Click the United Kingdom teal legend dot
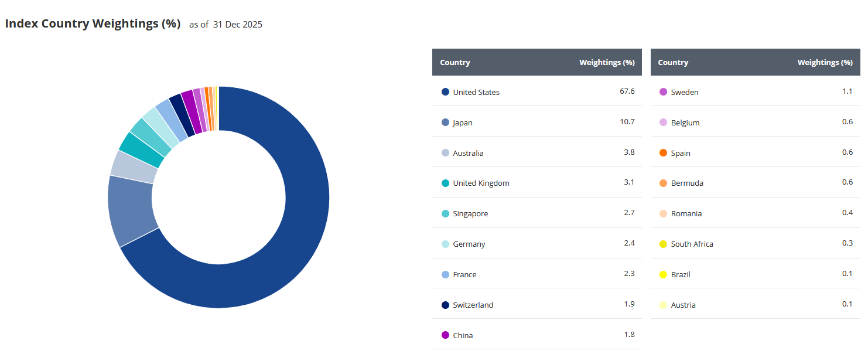This screenshot has width=868, height=354. click(445, 183)
